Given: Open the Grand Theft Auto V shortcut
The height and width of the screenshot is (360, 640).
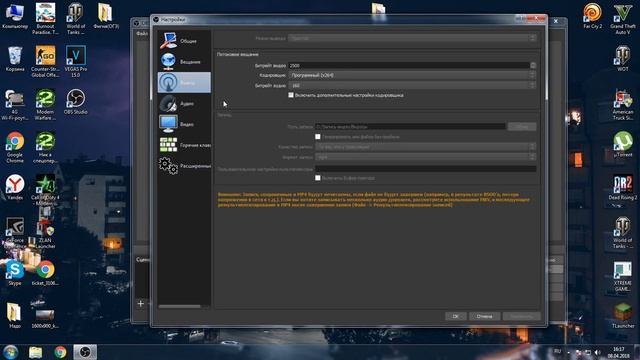Looking at the screenshot, I should coord(623,19).
